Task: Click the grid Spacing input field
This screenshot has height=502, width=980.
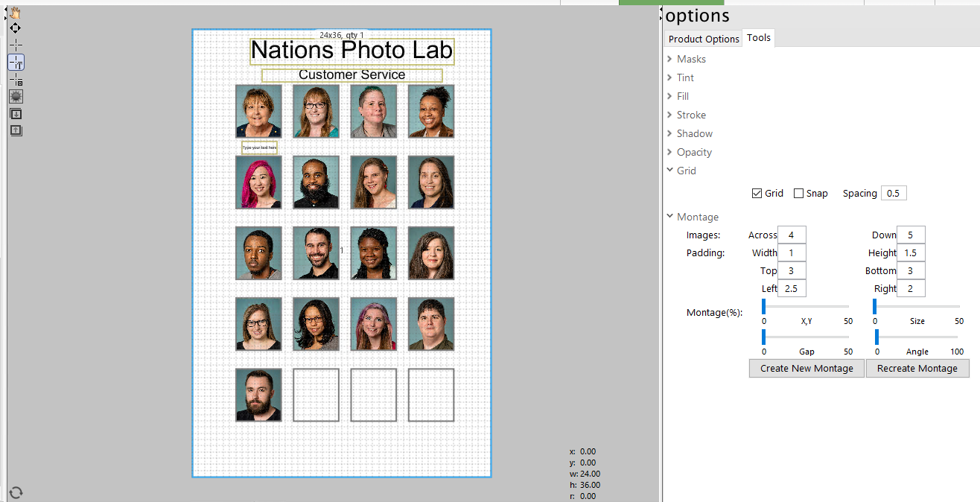Action: 894,193
